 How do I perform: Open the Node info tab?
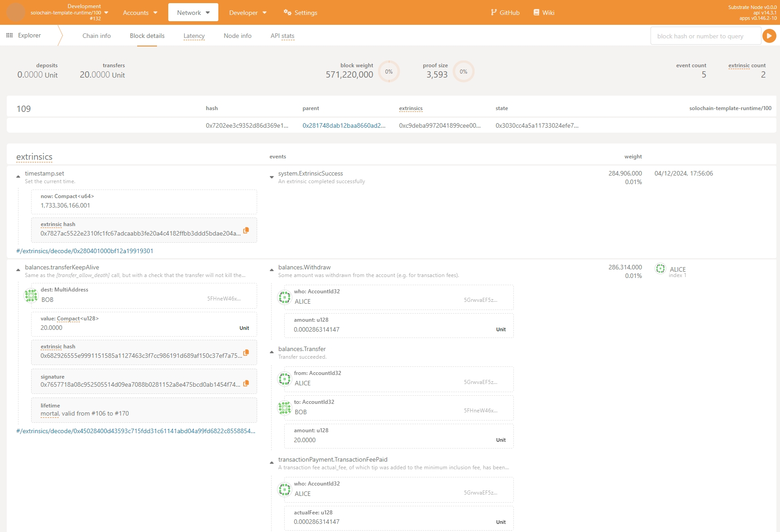click(238, 36)
